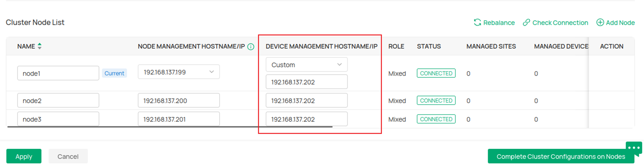Screen dimensions: 644x167
Task: Click node1 CONNECTED status badge
Action: click(436, 73)
